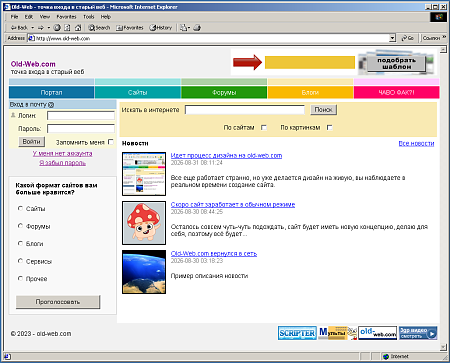The width and height of the screenshot is (450, 363).
Task: Enable the По сайтам checkbox
Action: (264, 127)
